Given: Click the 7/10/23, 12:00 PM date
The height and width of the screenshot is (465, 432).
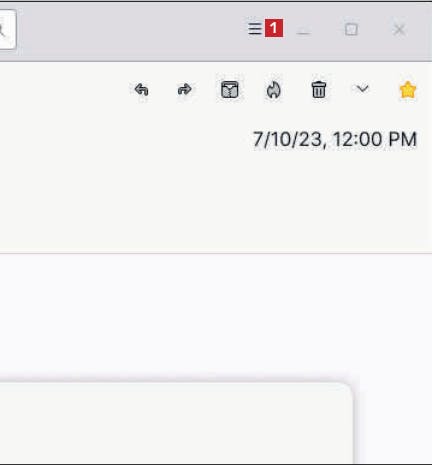Looking at the screenshot, I should point(335,139).
